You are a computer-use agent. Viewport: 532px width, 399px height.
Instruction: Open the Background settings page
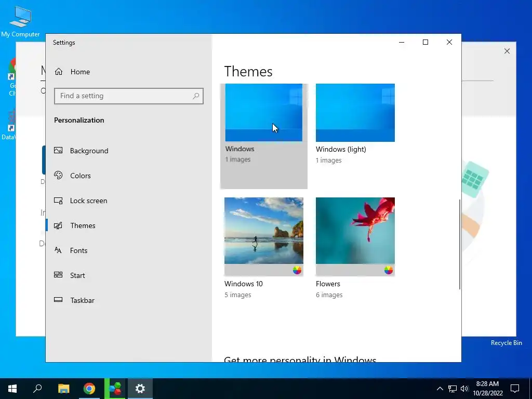[89, 151]
